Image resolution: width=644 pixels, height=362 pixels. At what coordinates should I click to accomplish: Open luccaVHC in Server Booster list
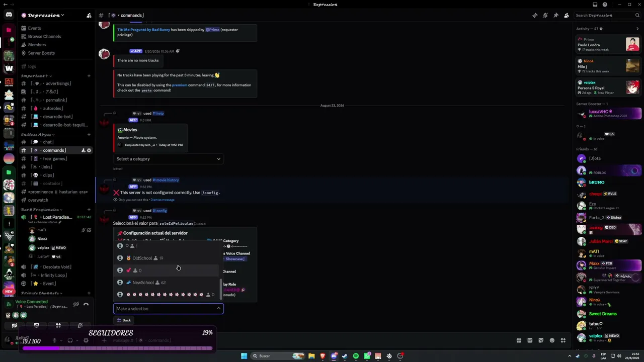pos(608,113)
